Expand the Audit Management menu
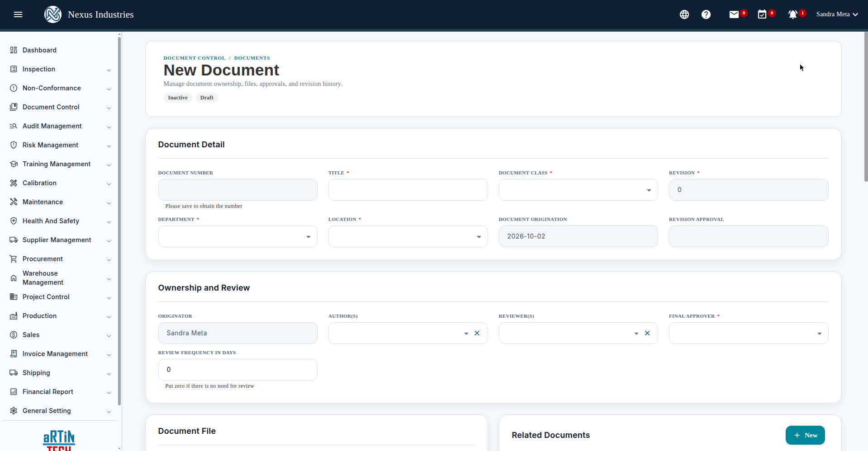 click(61, 126)
